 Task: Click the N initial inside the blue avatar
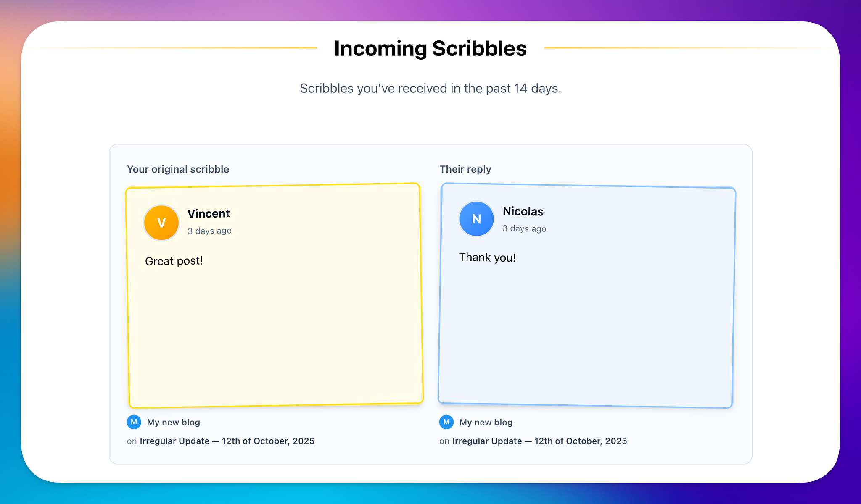pyautogui.click(x=476, y=219)
